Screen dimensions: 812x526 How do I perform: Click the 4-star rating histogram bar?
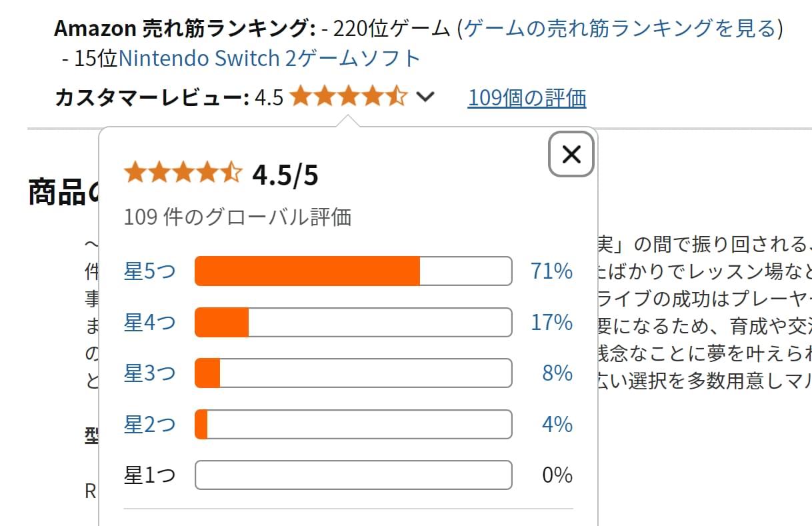(x=353, y=323)
